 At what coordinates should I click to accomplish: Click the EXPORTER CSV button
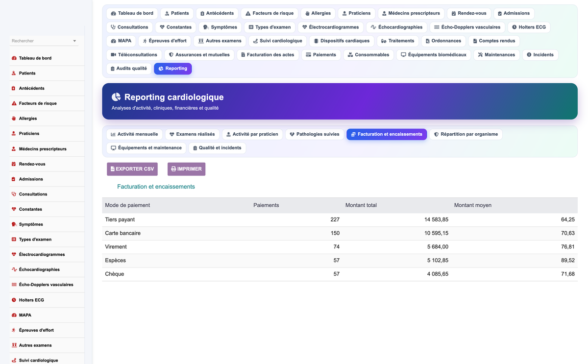(x=132, y=169)
